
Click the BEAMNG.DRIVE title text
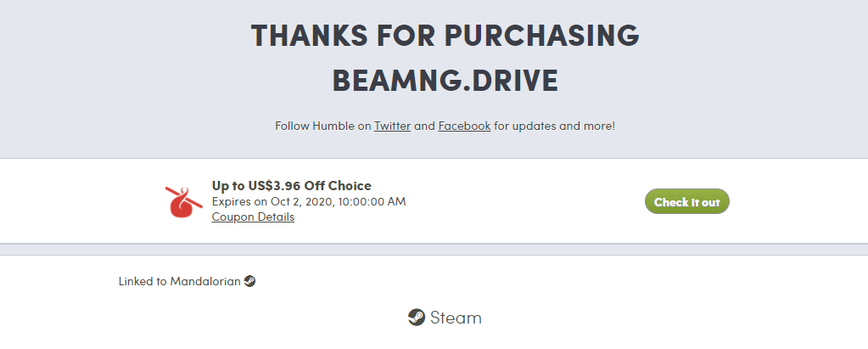(445, 81)
